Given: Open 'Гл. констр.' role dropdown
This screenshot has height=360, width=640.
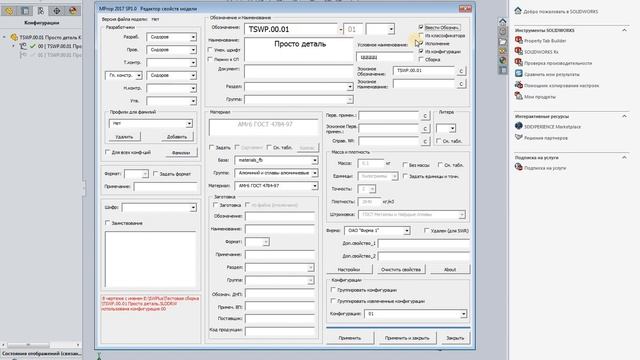Looking at the screenshot, I should pyautogui.click(x=139, y=76).
